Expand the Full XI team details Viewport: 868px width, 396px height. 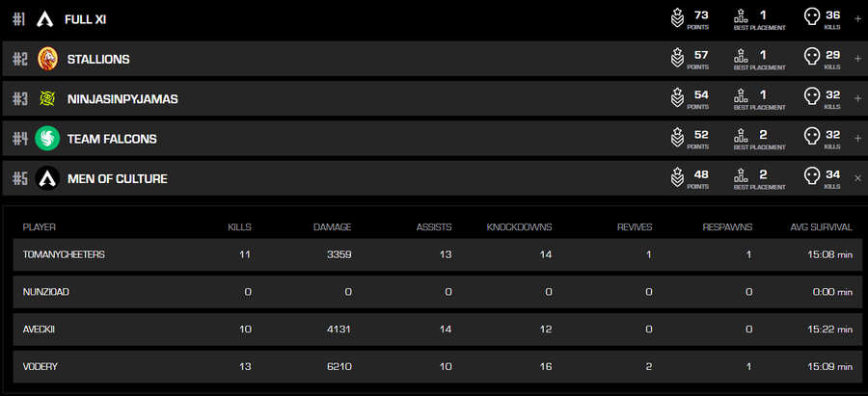pyautogui.click(x=858, y=19)
